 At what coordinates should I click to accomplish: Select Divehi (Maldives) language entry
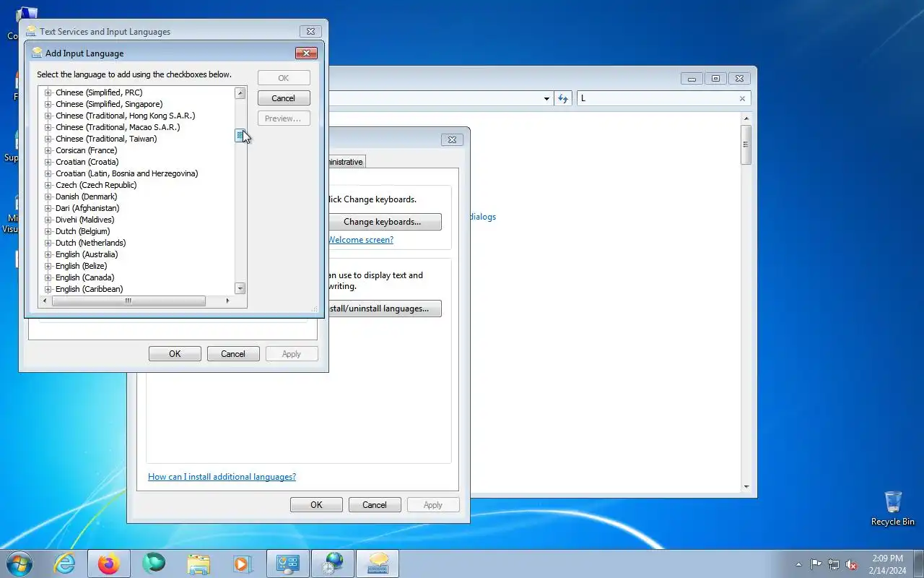tap(84, 220)
